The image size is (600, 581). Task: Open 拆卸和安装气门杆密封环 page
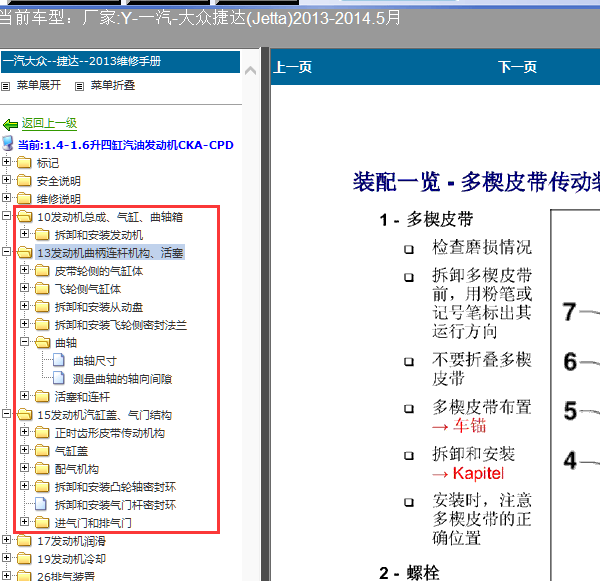click(116, 505)
